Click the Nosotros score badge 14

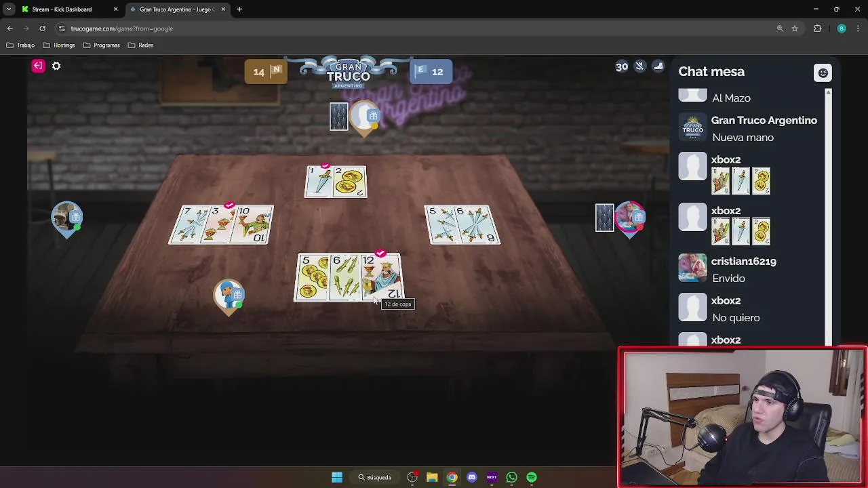(x=266, y=72)
